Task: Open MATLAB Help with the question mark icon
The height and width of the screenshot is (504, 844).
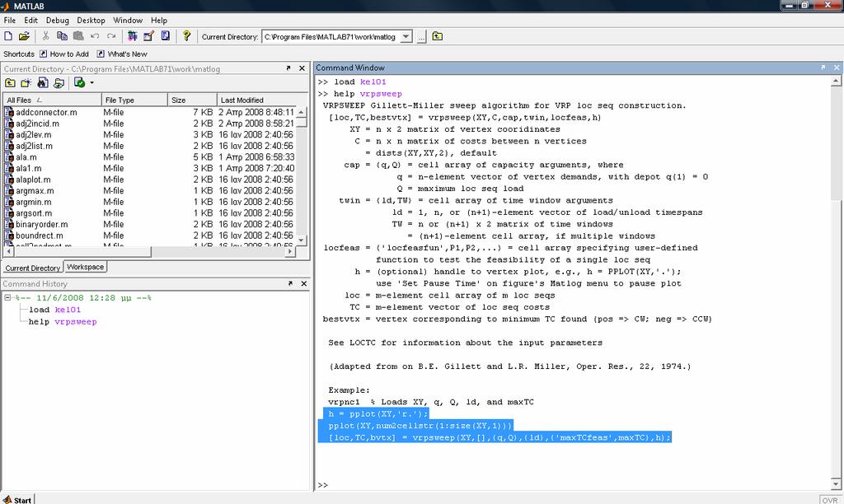Action: (x=186, y=36)
